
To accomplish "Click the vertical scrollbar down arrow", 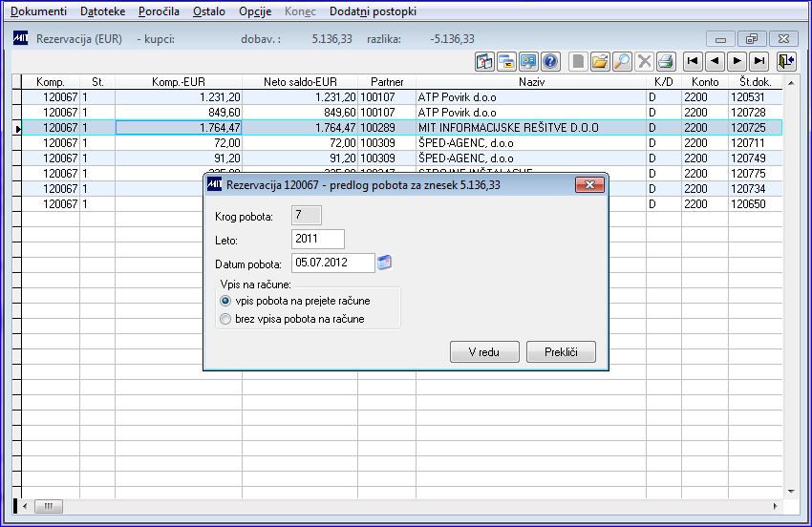I will click(x=791, y=492).
